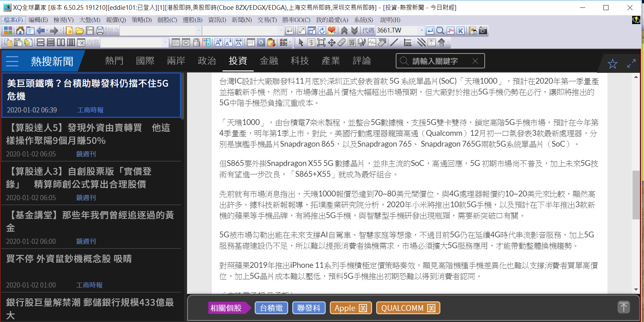This screenshot has height=322, width=644.
Task: Expand the color palette dropdown arrow
Action: click(290, 43)
